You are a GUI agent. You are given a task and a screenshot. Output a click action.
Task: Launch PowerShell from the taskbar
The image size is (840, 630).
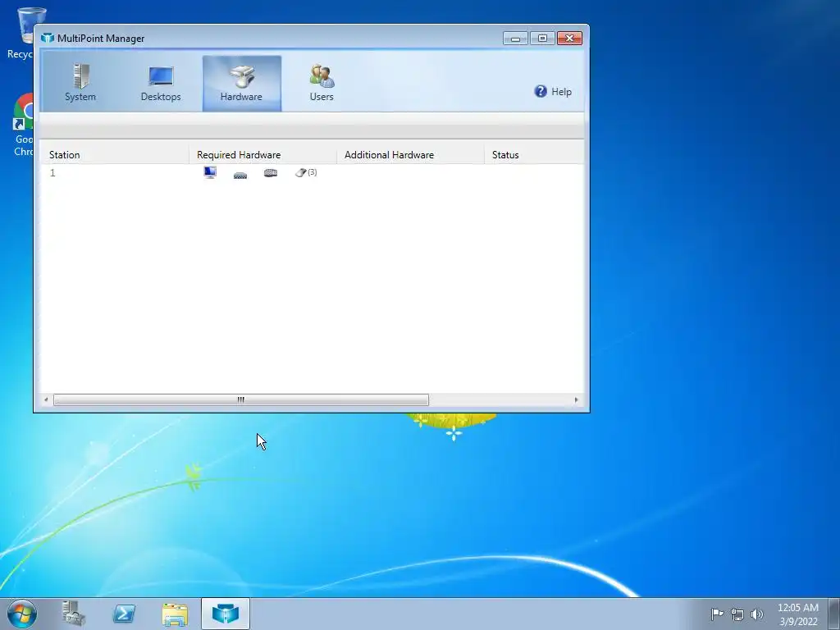[x=125, y=614]
